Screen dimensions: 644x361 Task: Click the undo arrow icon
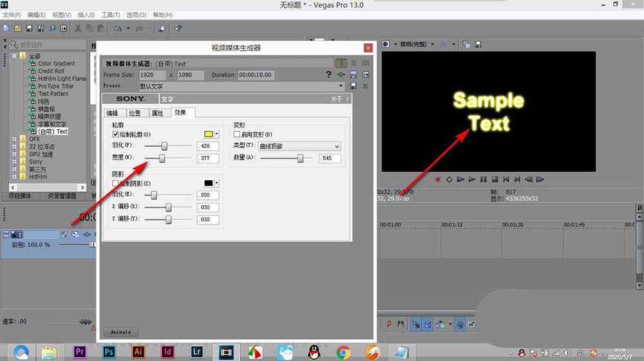pyautogui.click(x=118, y=28)
